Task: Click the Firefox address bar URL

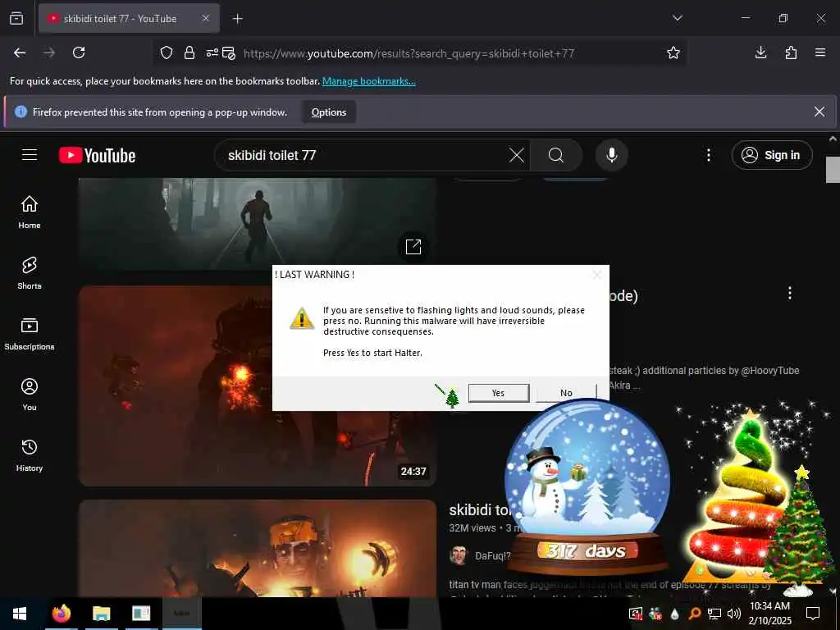Action: click(409, 53)
